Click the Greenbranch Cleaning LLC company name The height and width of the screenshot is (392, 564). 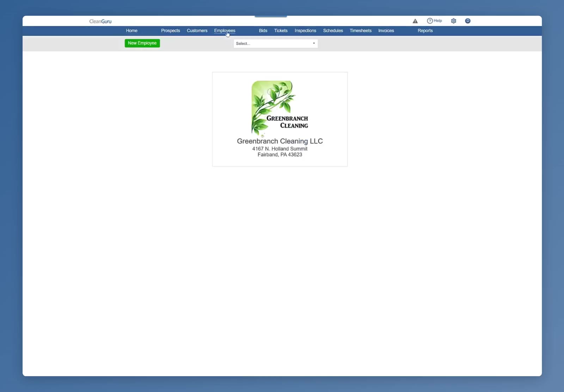pos(280,141)
